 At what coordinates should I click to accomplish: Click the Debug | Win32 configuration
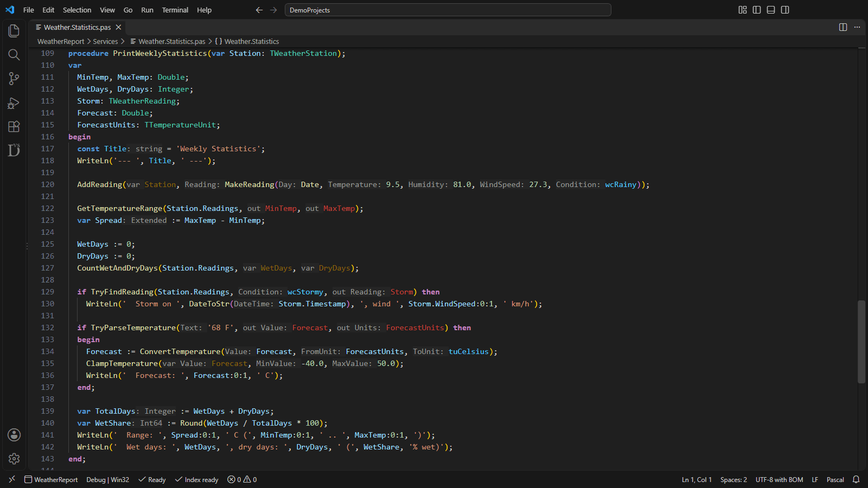(x=107, y=479)
